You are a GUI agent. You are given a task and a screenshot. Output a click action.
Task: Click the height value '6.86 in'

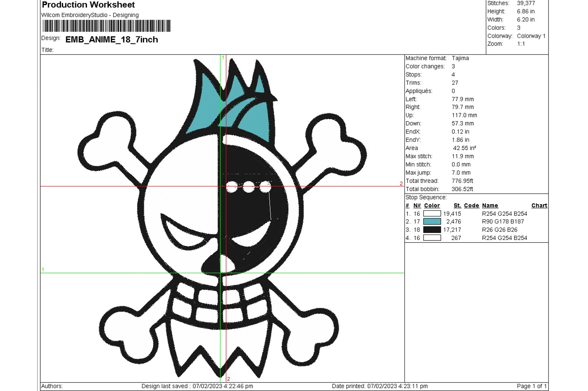point(526,11)
